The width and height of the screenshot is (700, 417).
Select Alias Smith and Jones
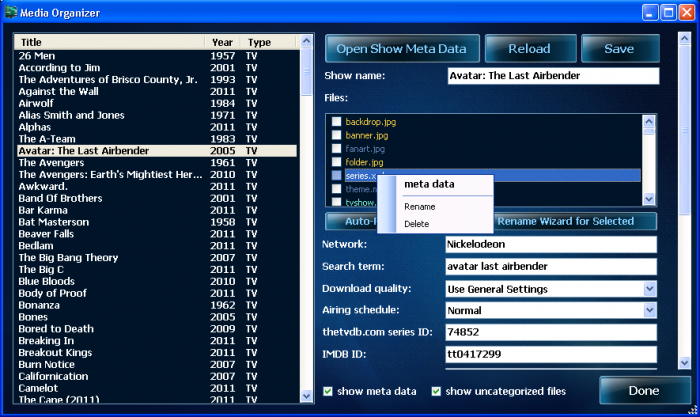coord(157,115)
